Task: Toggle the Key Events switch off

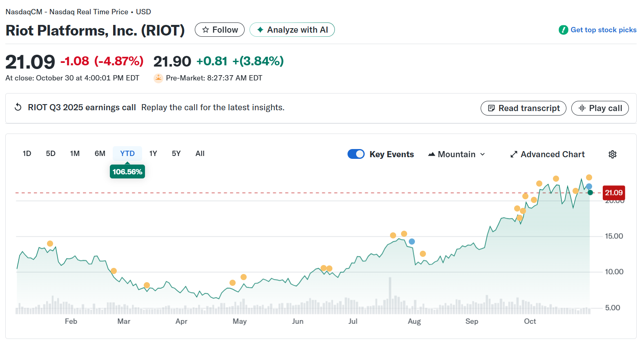Action: click(356, 154)
